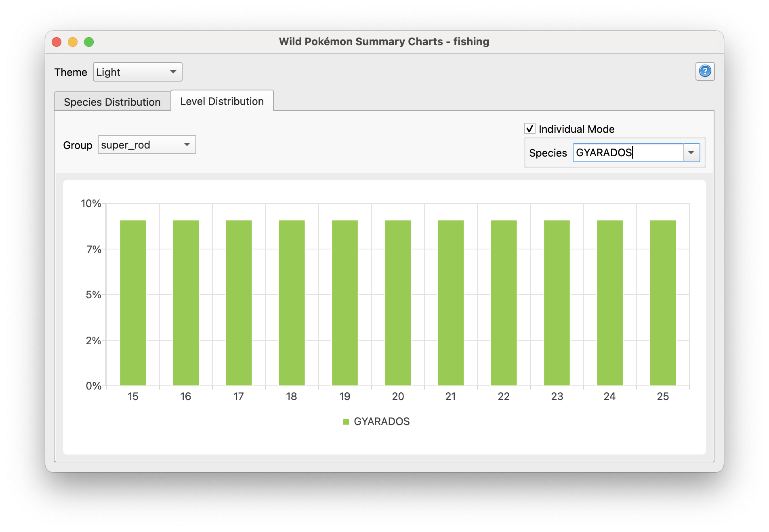Screen dimensions: 769x532
Task: Open the Group dropdown showing super_rod
Action: coord(147,145)
